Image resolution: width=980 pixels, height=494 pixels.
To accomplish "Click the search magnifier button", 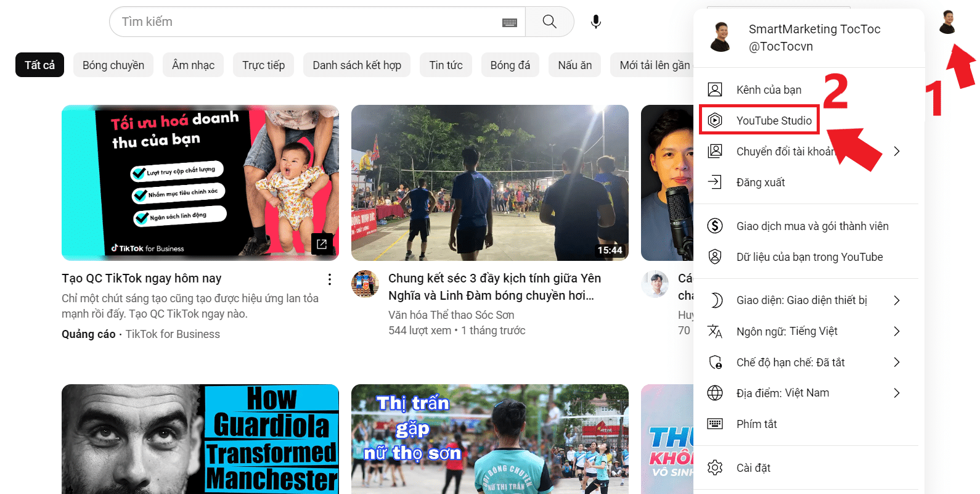I will [549, 22].
